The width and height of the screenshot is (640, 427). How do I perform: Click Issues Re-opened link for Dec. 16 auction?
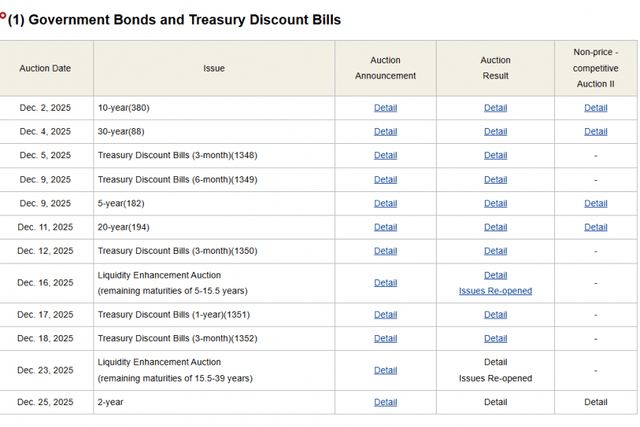click(x=495, y=291)
